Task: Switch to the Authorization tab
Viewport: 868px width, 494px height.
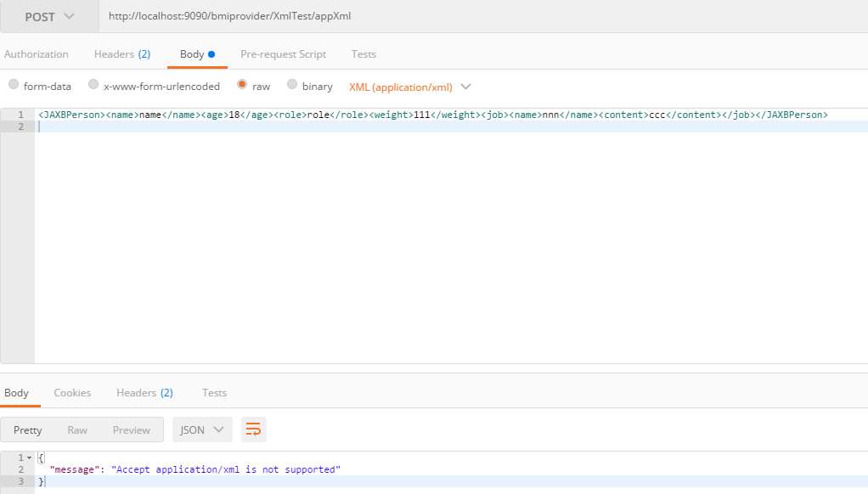Action: (37, 54)
